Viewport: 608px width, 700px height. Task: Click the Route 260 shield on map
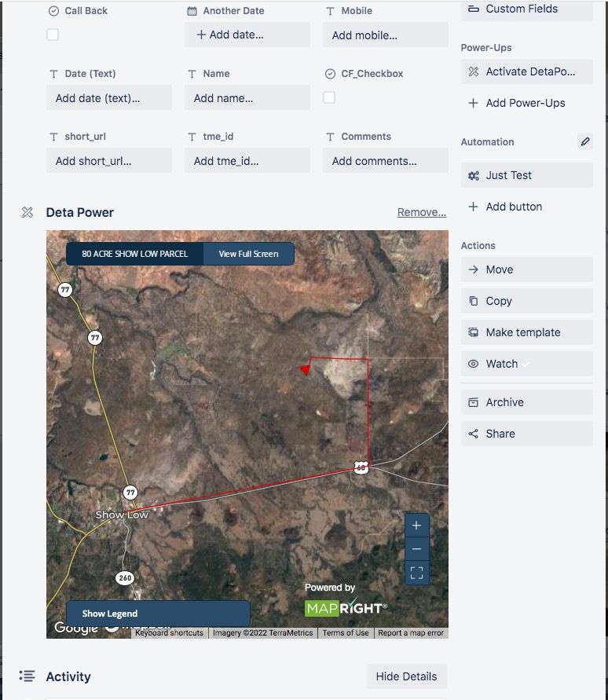125,577
